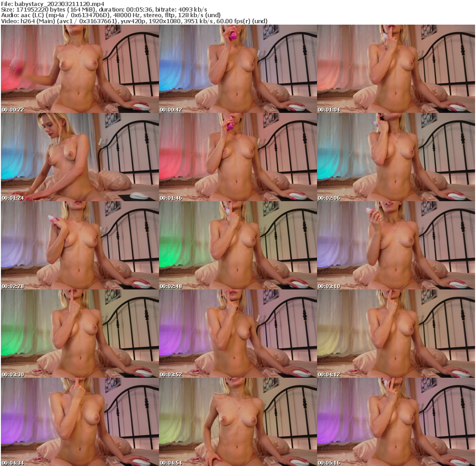The width and height of the screenshot is (476, 466).
Task: Click the timestamp label 00:04:54
Action: tap(171, 462)
